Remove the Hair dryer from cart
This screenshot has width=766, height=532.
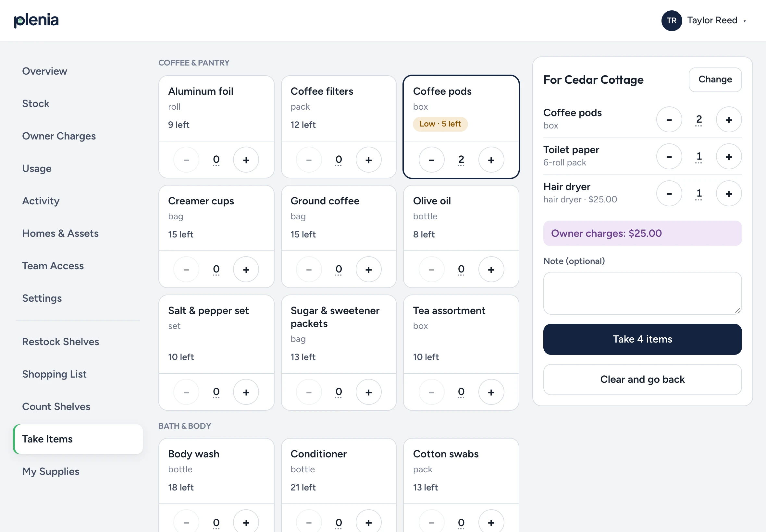point(669,194)
